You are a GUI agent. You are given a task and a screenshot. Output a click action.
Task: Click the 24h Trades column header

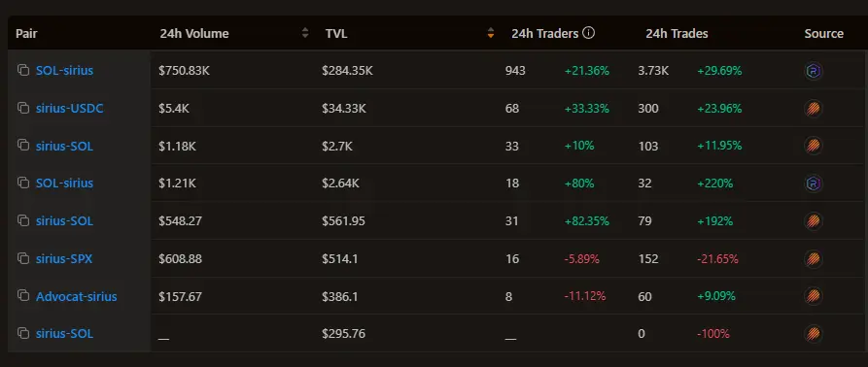pos(677,34)
